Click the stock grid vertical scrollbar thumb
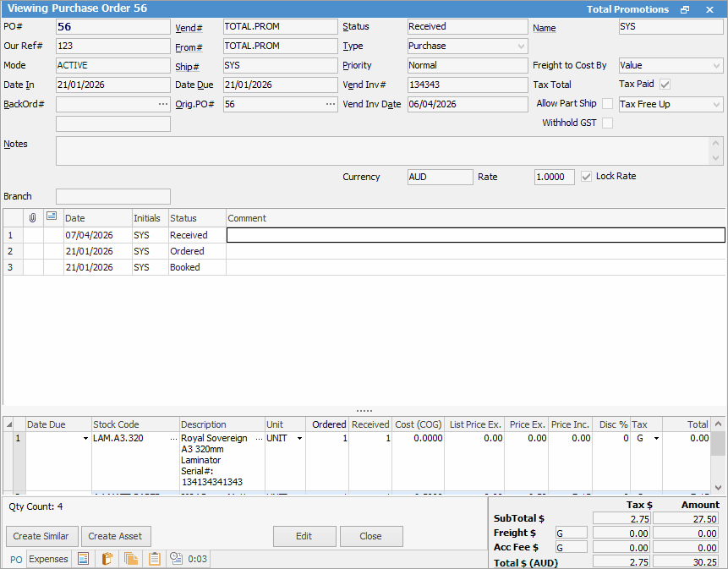The image size is (728, 569). 718,443
